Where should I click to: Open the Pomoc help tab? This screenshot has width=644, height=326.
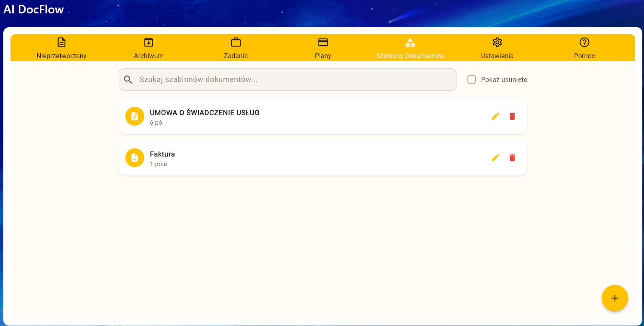click(x=584, y=48)
